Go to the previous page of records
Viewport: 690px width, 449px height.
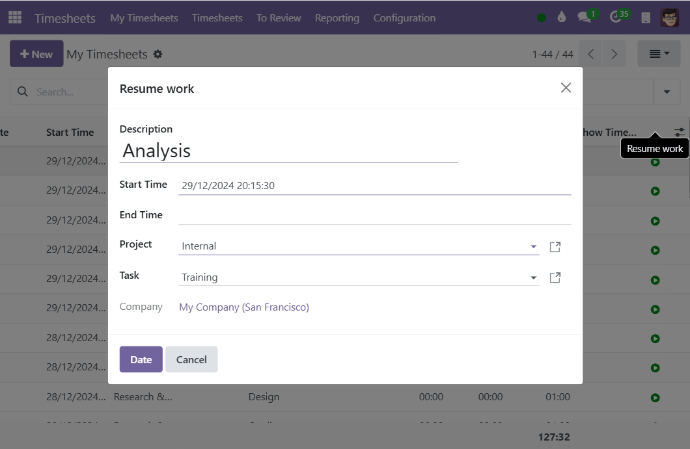point(591,54)
